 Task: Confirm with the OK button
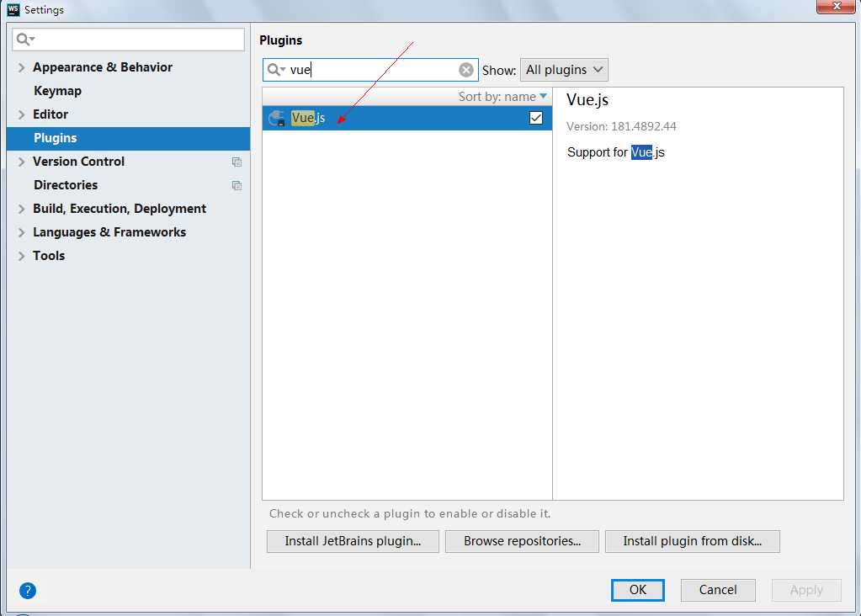pos(637,590)
